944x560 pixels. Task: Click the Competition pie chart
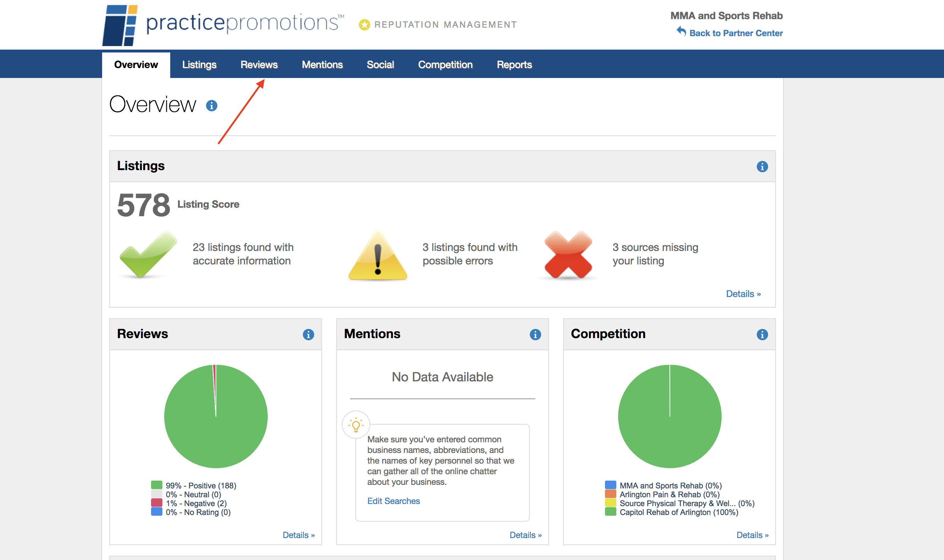pyautogui.click(x=670, y=416)
